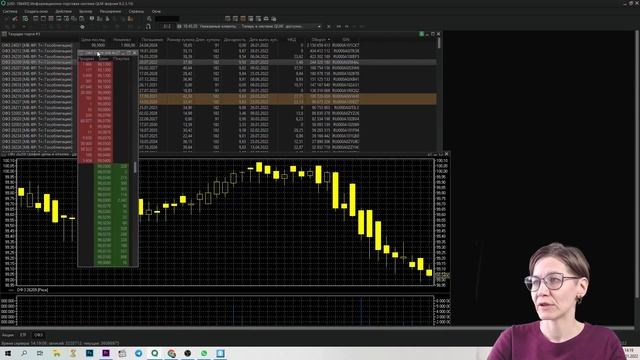Open the Сервисы menu
The height and width of the screenshot is (360, 640).
[136, 11]
